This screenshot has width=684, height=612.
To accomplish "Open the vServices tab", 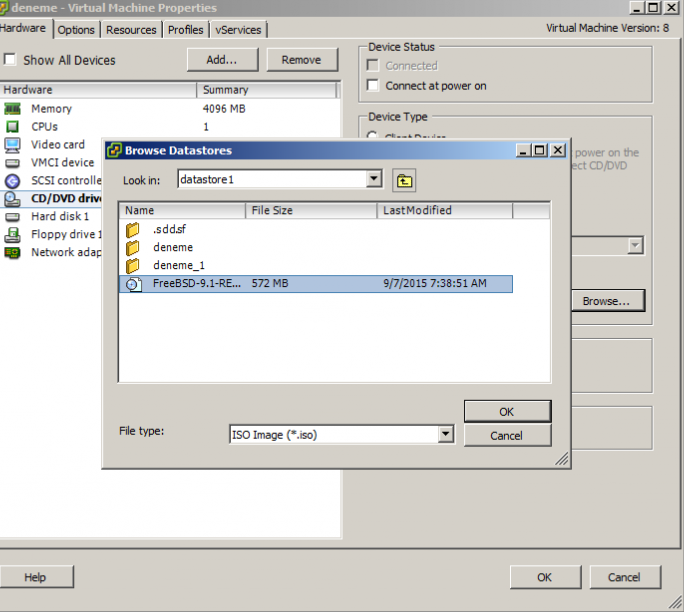I will pos(238,30).
